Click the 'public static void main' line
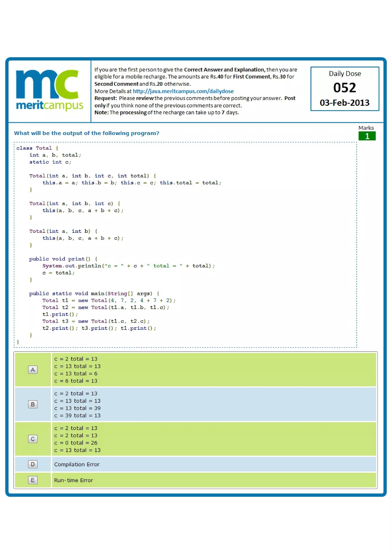This screenshot has height=554, width=392. coord(94,293)
